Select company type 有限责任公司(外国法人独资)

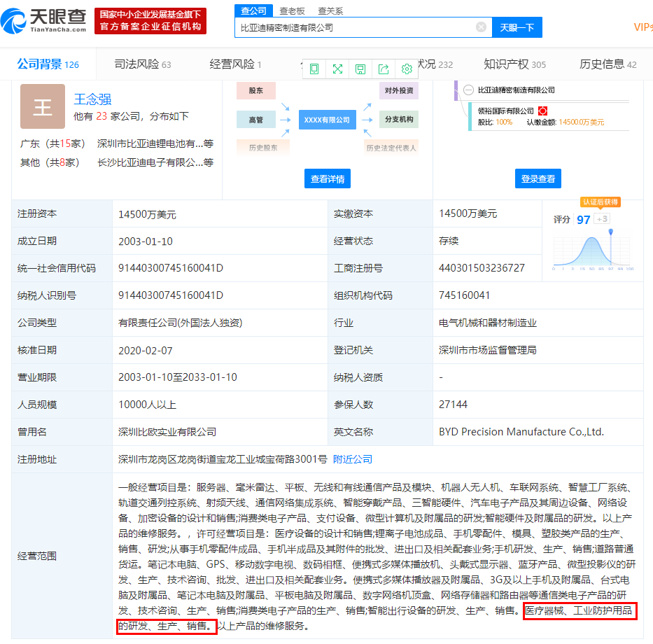tap(181, 323)
